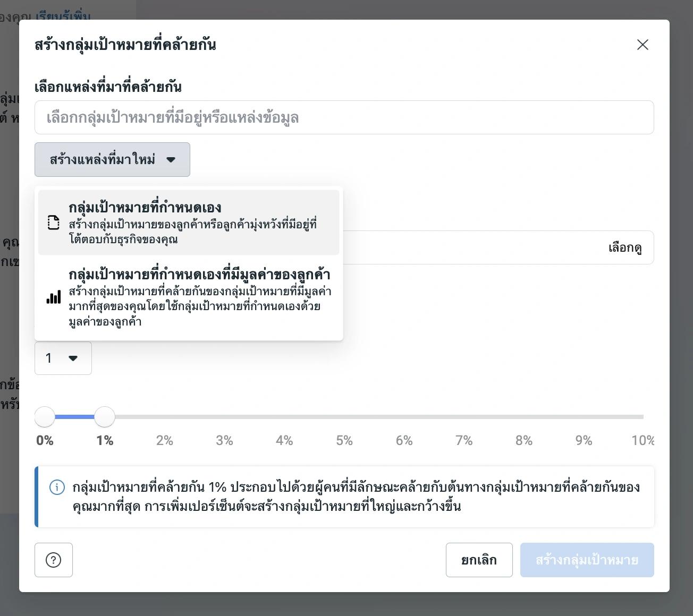This screenshot has height=616, width=693.
Task: Click the 5% mark on slider
Action: point(344,417)
